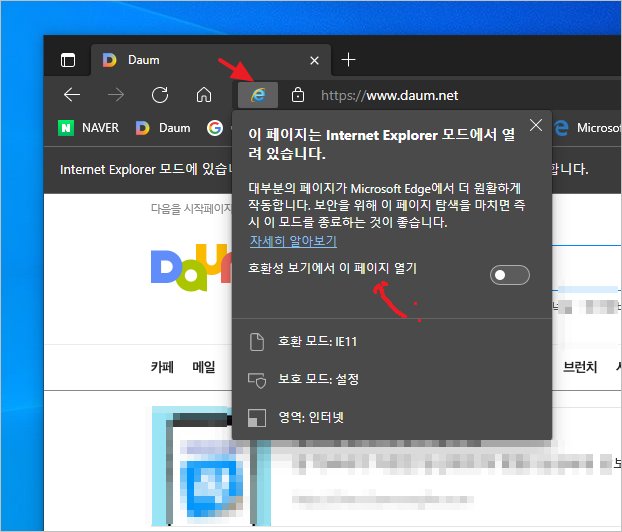Open the 카페 menu on Daum
The width and height of the screenshot is (622, 532).
click(161, 367)
